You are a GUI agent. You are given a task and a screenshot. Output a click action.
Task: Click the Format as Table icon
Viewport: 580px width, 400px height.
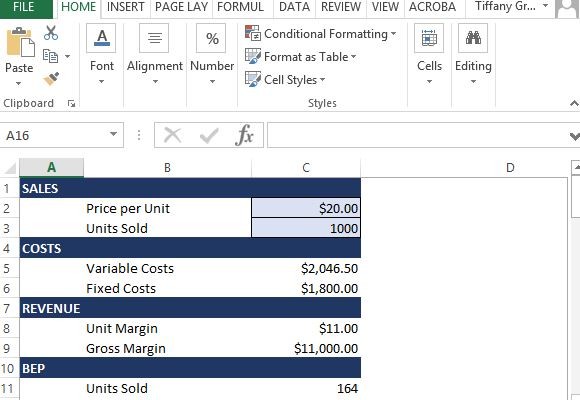(253, 56)
